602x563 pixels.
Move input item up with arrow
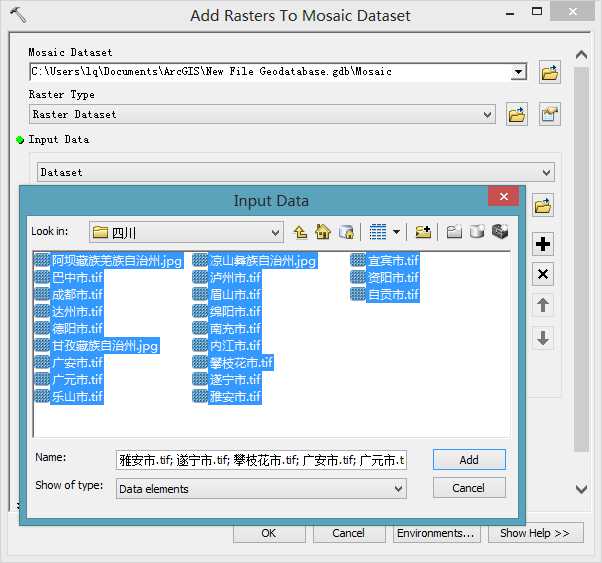(542, 305)
